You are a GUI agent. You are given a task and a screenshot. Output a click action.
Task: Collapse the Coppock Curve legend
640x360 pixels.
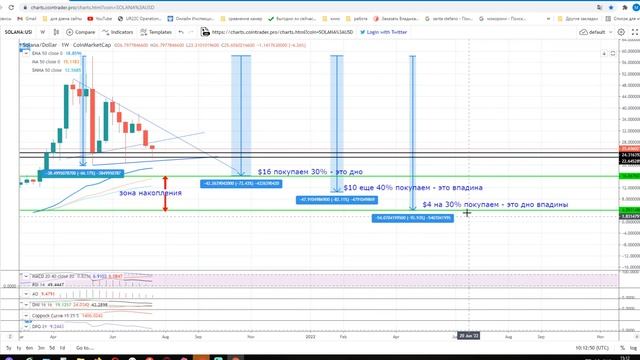[26, 316]
